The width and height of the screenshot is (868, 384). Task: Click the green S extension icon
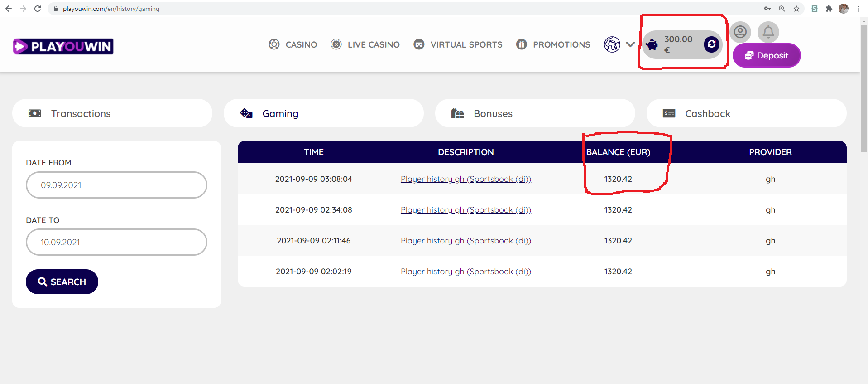coord(815,9)
